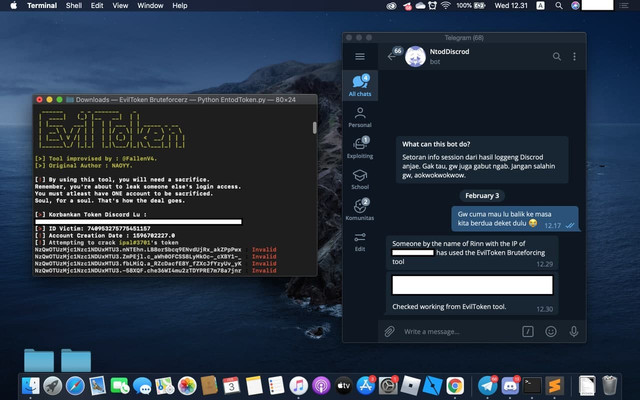Open the bot commands slash button
Screen dimensions: 640x400
[x=528, y=331]
